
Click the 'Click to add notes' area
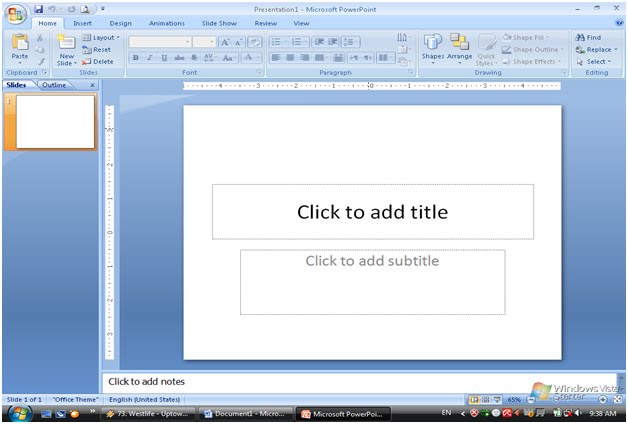[x=359, y=382]
